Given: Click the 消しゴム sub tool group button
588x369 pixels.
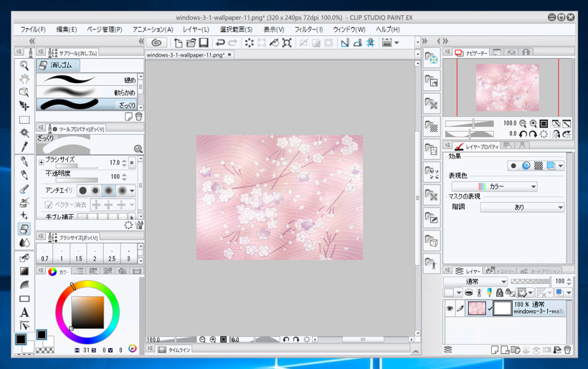Looking at the screenshot, I should pos(58,64).
